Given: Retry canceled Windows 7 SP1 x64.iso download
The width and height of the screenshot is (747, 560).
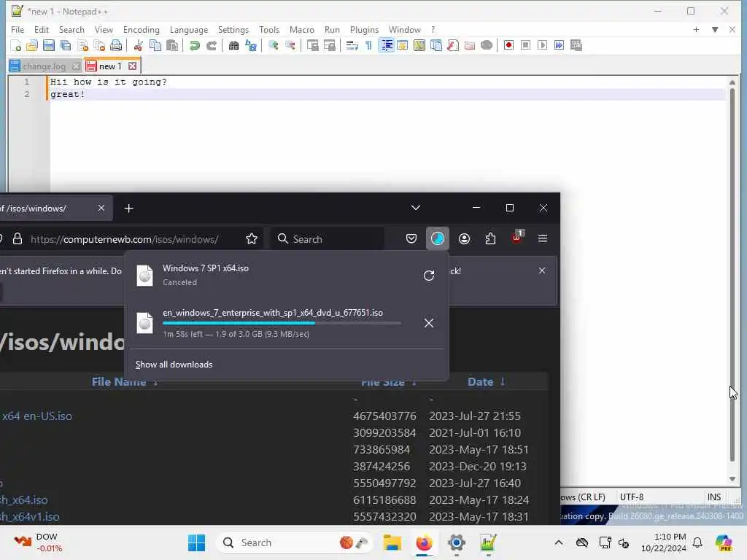Looking at the screenshot, I should pos(429,275).
